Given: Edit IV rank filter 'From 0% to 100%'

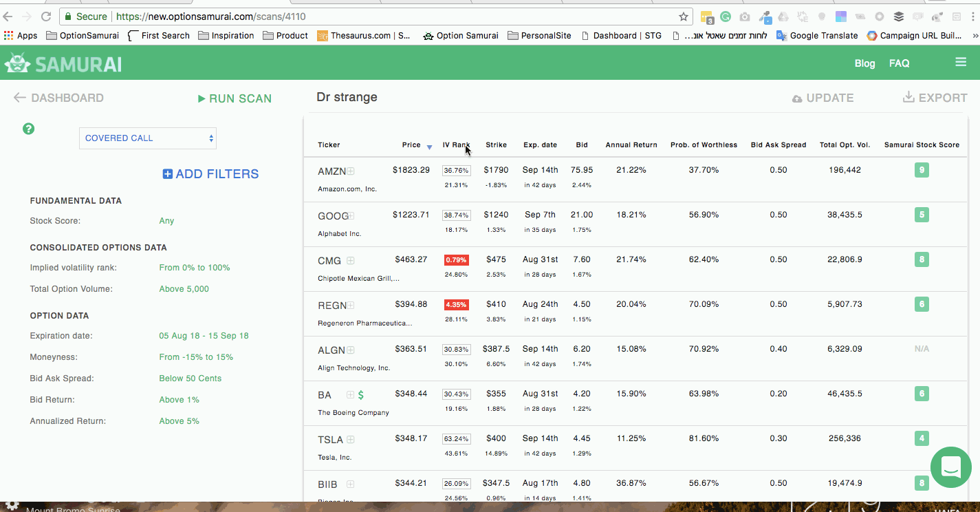Looking at the screenshot, I should point(195,268).
